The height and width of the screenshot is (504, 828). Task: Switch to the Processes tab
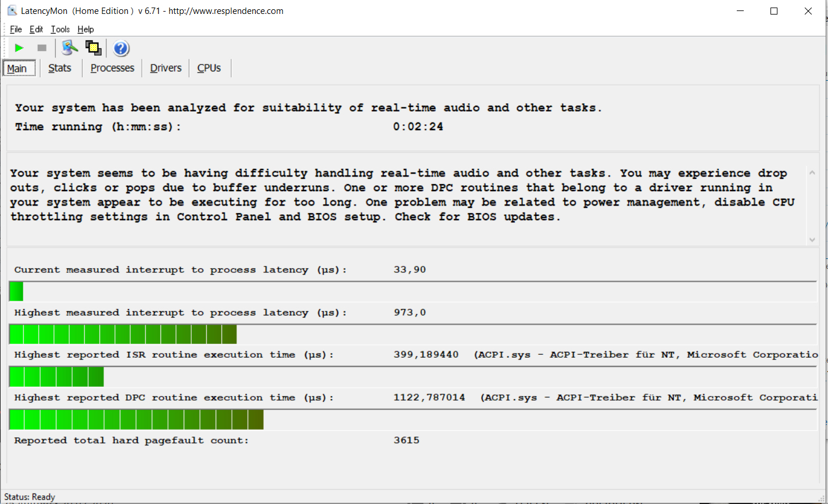[112, 68]
